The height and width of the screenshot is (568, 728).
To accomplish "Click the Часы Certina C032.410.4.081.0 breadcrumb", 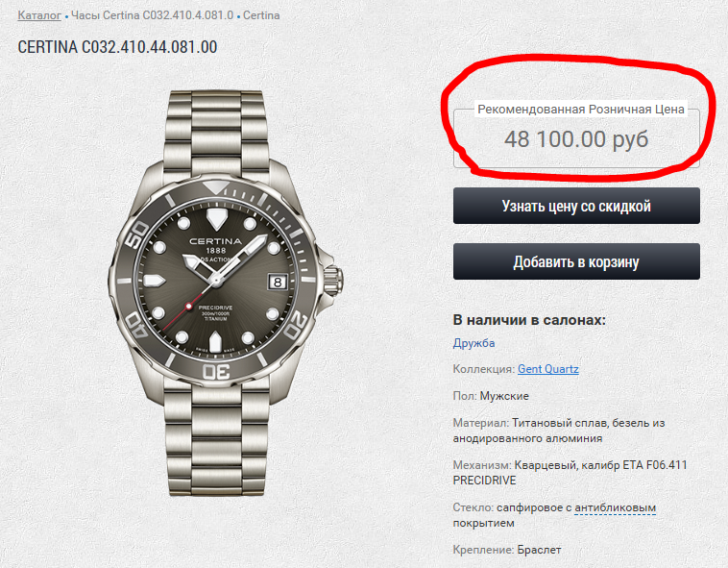I will coord(152,16).
